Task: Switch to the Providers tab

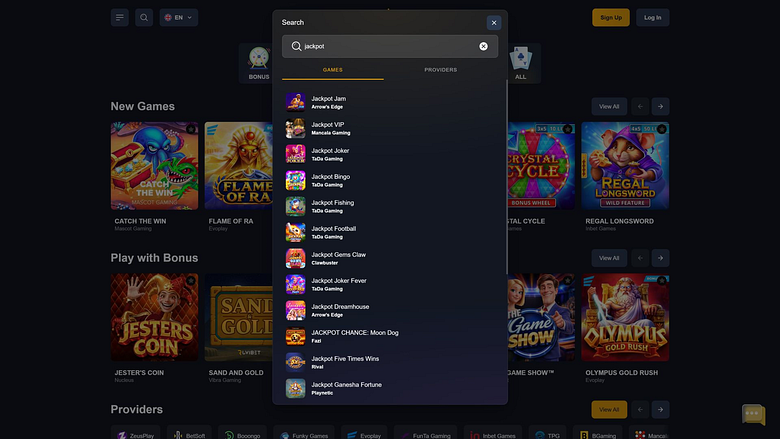Action: (x=440, y=70)
